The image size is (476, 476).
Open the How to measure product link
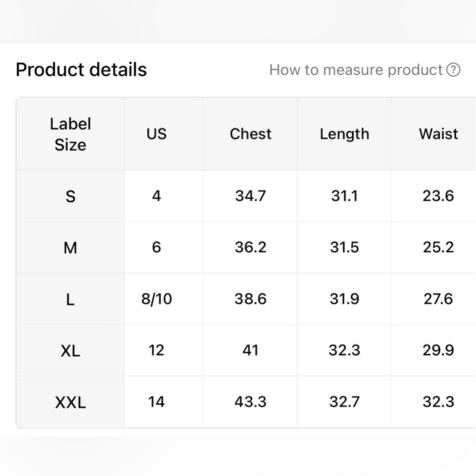tap(356, 70)
